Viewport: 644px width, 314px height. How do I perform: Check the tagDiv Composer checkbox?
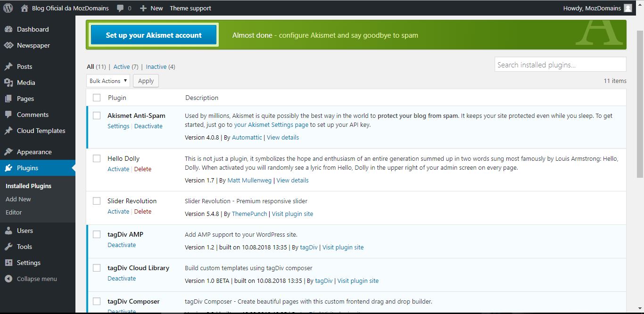pyautogui.click(x=97, y=301)
